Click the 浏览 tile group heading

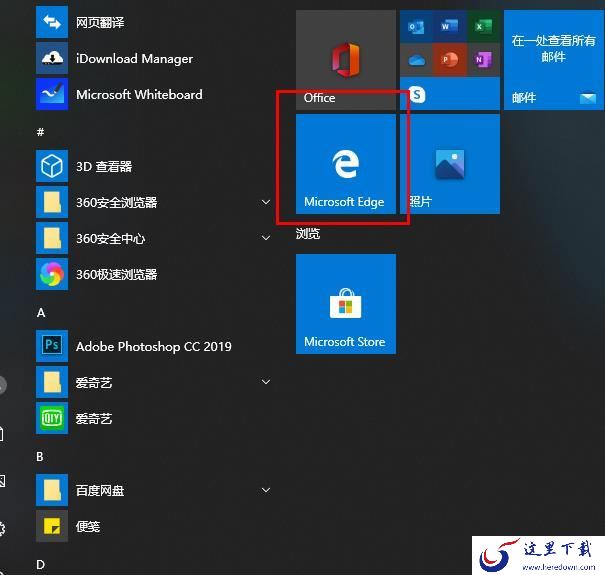pos(308,233)
